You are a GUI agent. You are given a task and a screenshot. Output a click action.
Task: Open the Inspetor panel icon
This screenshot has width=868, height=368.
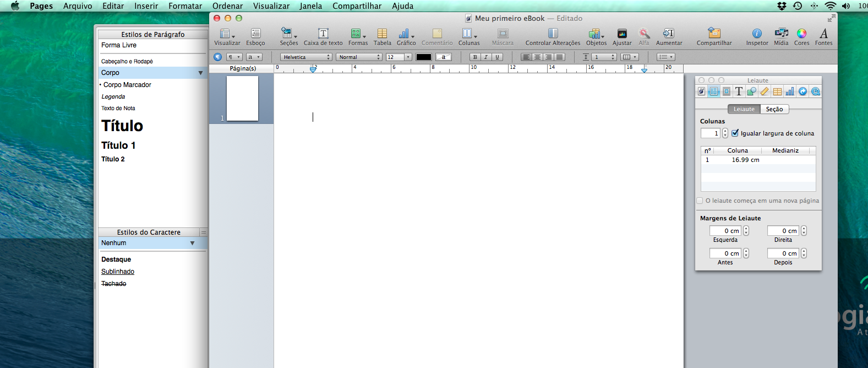click(x=757, y=34)
